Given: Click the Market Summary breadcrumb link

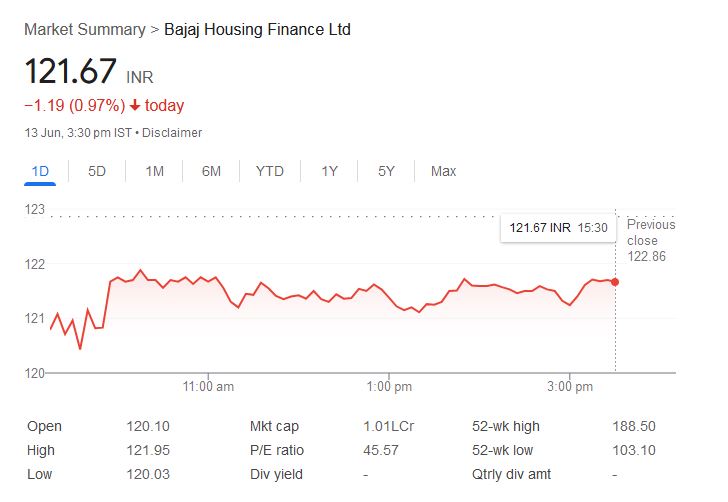Looking at the screenshot, I should pos(84,29).
